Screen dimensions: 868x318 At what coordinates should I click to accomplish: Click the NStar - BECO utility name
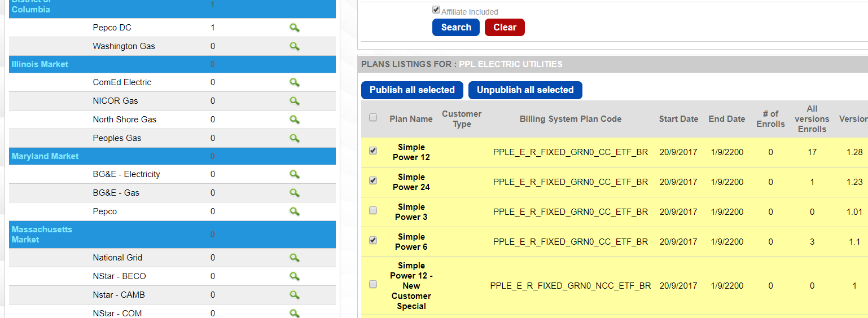pos(119,276)
